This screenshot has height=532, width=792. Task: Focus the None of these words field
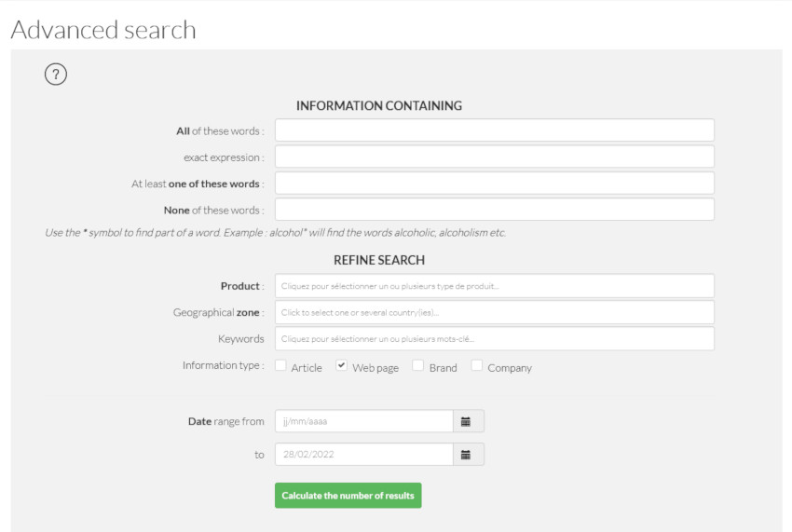(x=495, y=209)
